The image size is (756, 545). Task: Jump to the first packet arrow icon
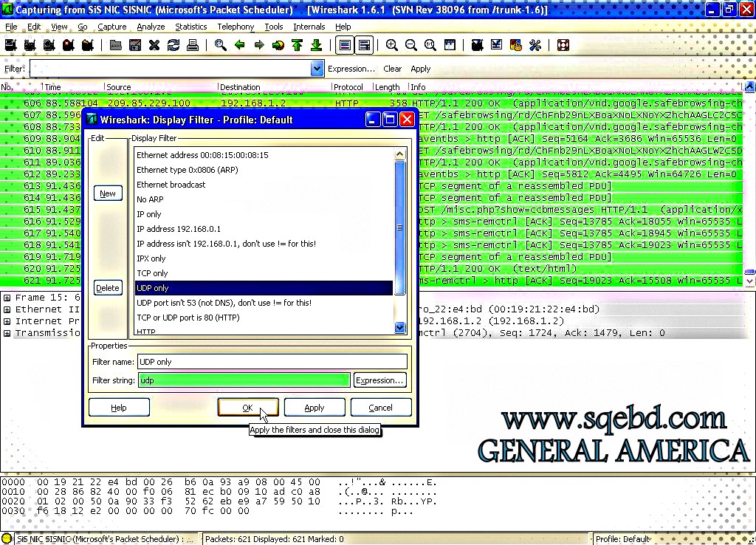[x=297, y=46]
